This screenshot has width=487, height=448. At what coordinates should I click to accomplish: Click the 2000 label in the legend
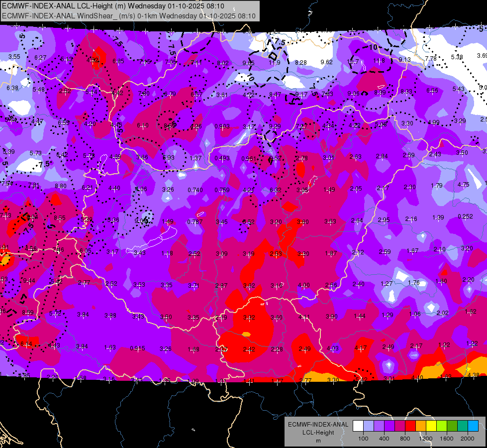point(468,439)
